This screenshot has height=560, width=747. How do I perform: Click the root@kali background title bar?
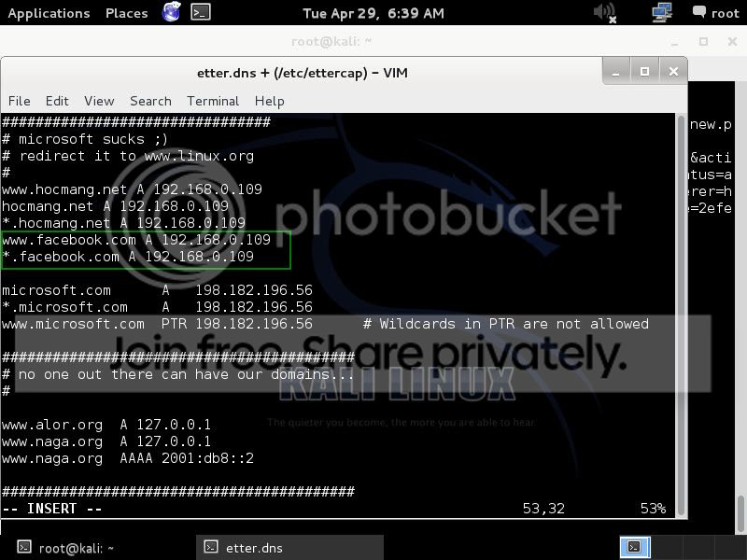331,42
